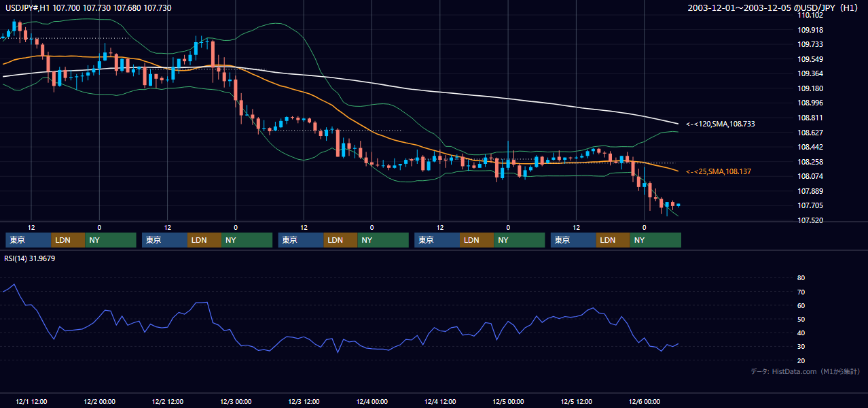Click the 12/1 12:00 time axis label
This screenshot has height=408, width=868.
point(31,402)
